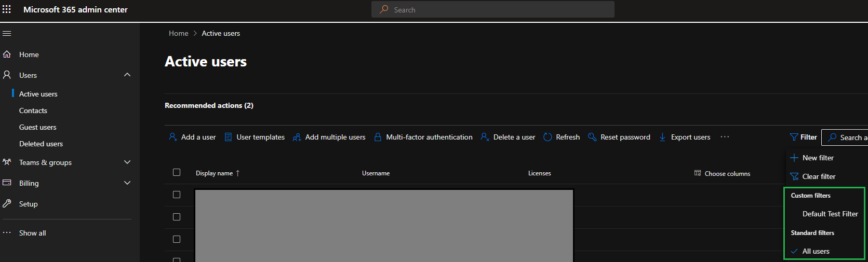Screen dimensions: 868x262
Task: Click the Reset password key icon
Action: [592, 137]
